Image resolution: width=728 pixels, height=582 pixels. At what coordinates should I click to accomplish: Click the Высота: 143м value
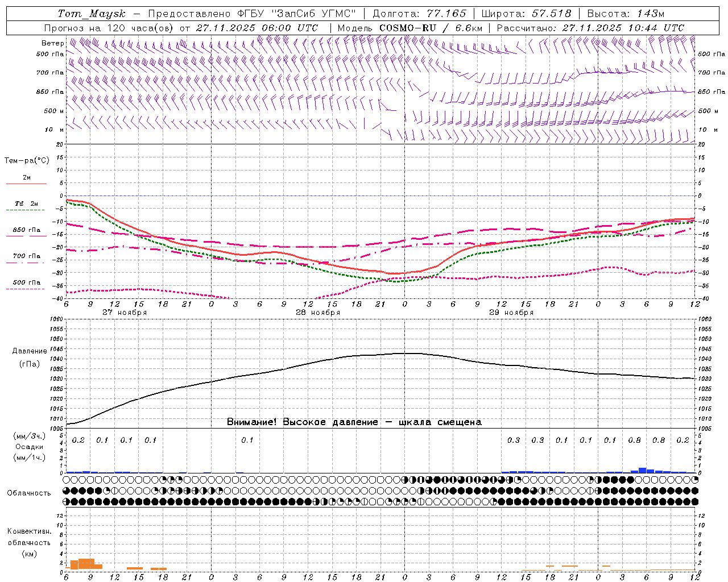(x=626, y=14)
